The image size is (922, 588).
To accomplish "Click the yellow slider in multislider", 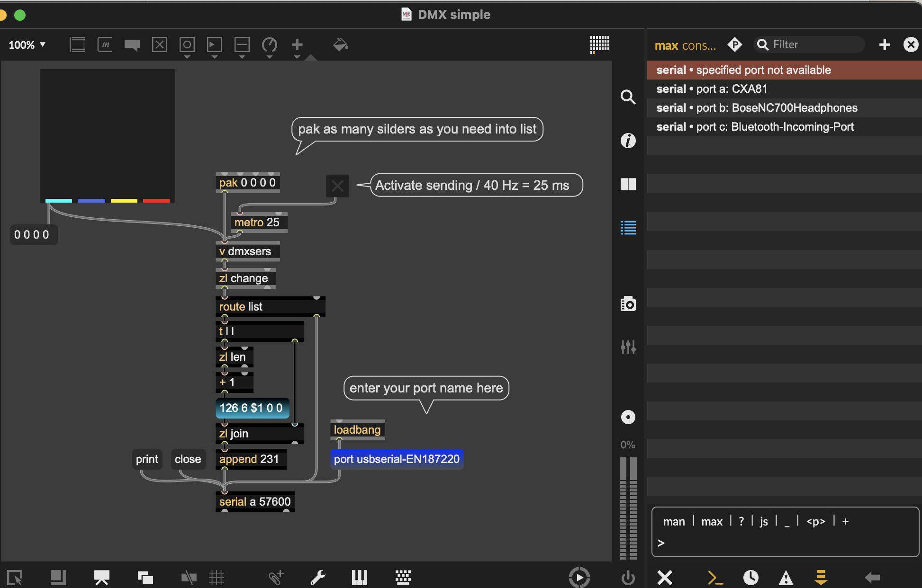I will (124, 201).
